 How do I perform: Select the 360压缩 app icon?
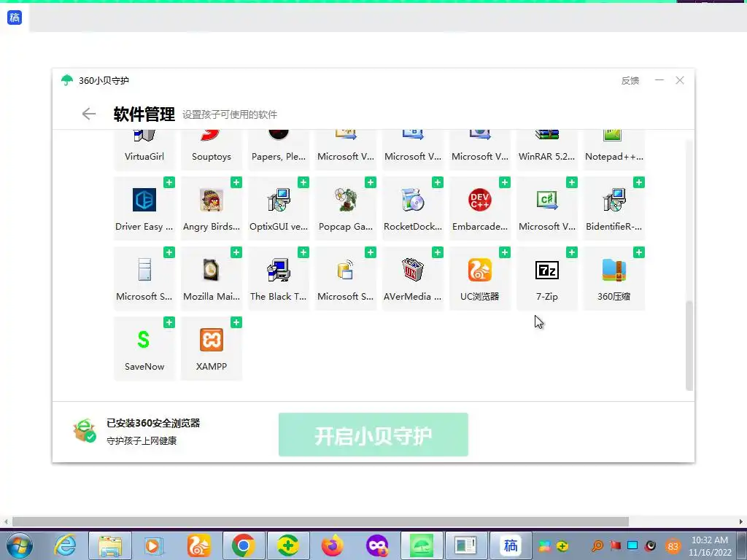tap(614, 270)
